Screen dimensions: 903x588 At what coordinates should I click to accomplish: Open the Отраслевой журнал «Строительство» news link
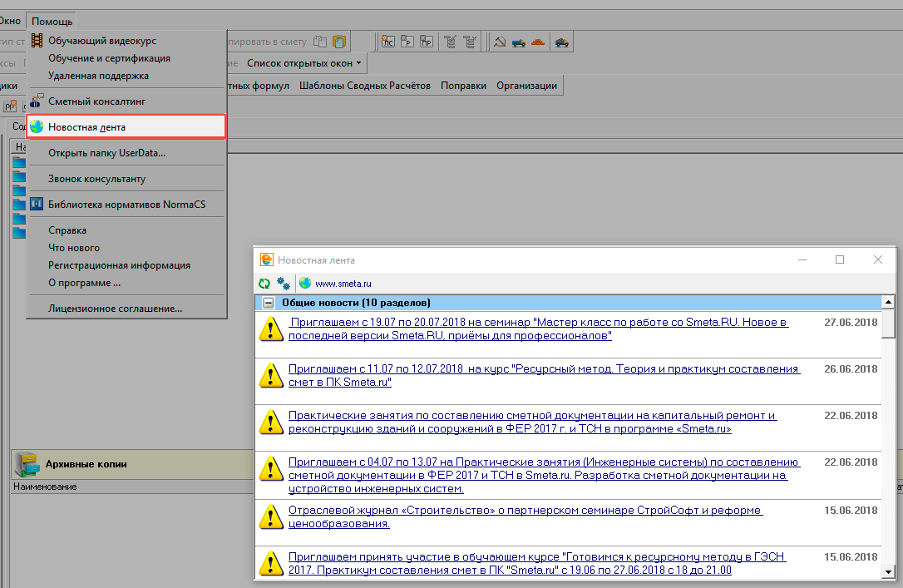(x=526, y=516)
